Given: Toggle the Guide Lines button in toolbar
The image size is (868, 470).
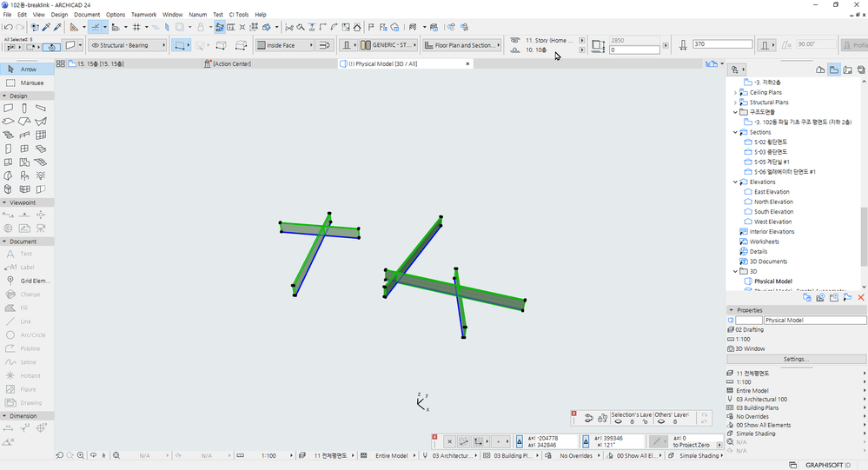Looking at the screenshot, I should tap(96, 27).
